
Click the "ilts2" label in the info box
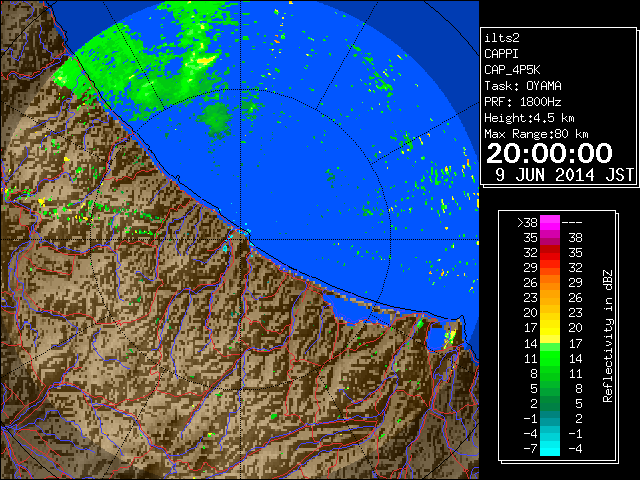pos(502,38)
